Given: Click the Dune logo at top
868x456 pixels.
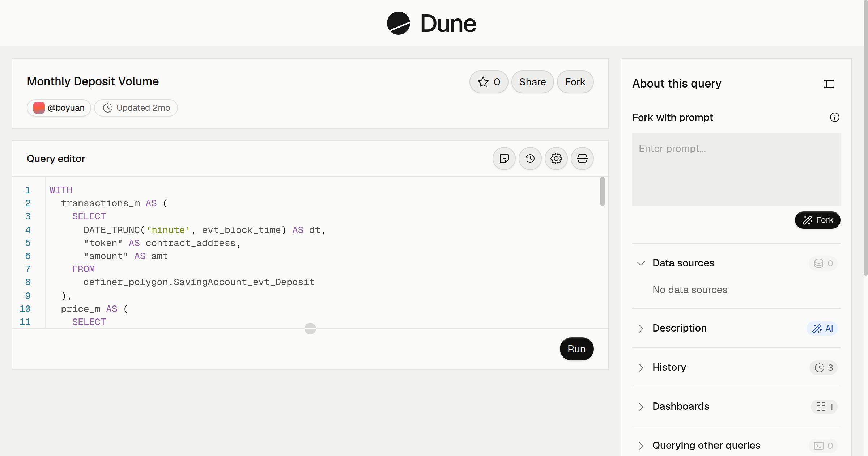Looking at the screenshot, I should pyautogui.click(x=431, y=23).
